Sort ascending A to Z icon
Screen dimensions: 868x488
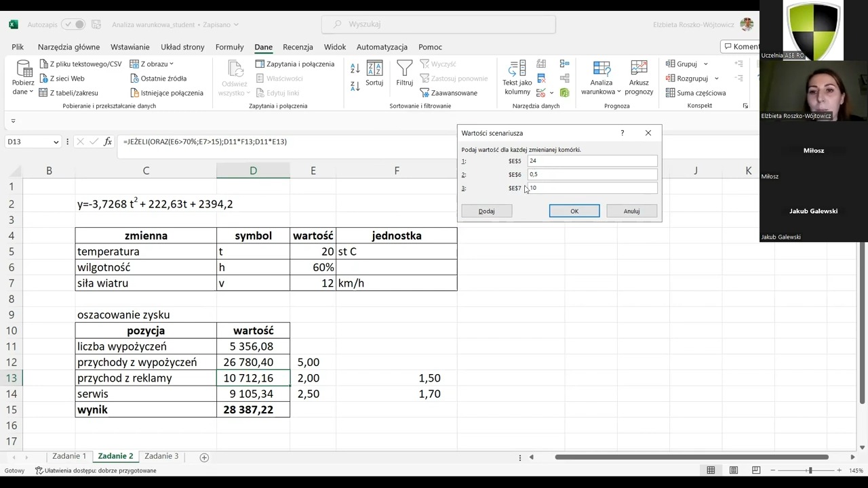point(355,68)
